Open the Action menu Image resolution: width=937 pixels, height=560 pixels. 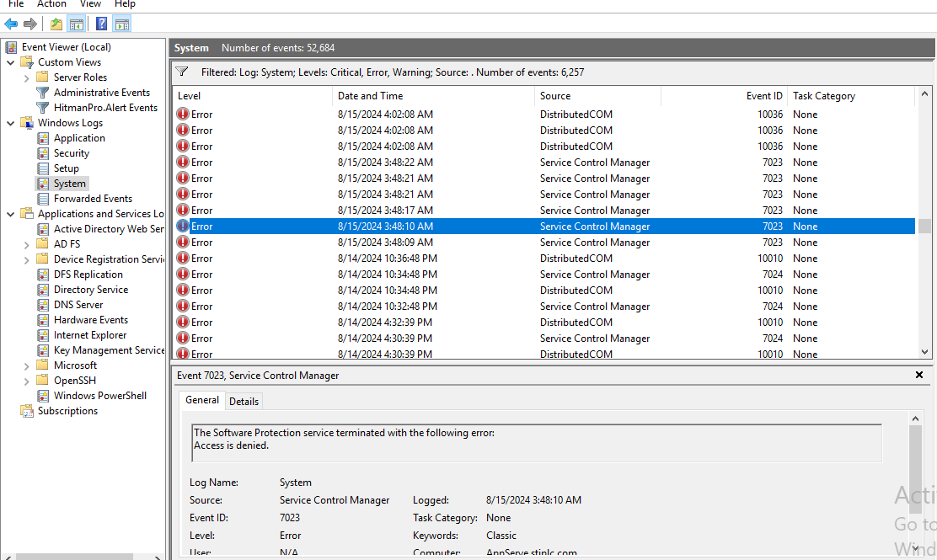(51, 4)
